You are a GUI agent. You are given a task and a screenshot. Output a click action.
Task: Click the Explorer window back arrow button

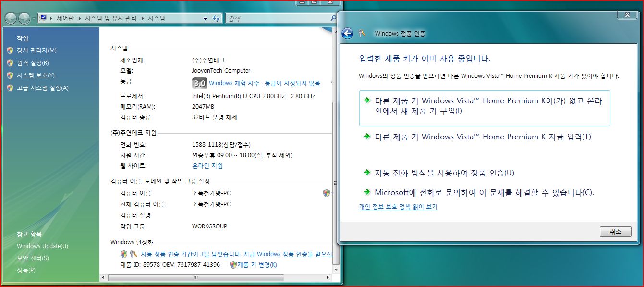click(11, 18)
